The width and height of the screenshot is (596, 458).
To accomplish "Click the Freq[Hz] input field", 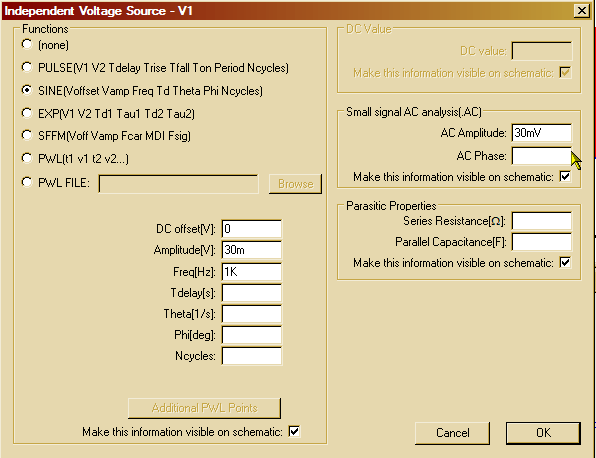I will (252, 271).
